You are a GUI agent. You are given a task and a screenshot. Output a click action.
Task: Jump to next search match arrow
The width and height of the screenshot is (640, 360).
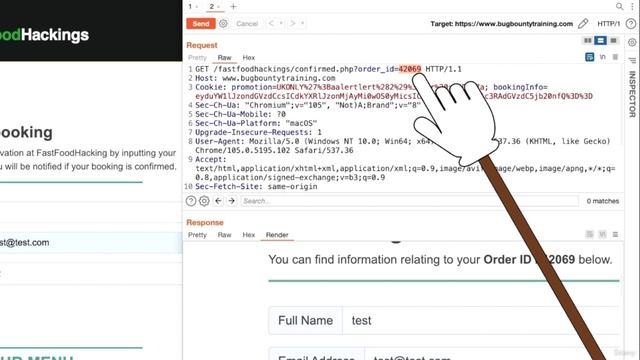pyautogui.click(x=231, y=201)
